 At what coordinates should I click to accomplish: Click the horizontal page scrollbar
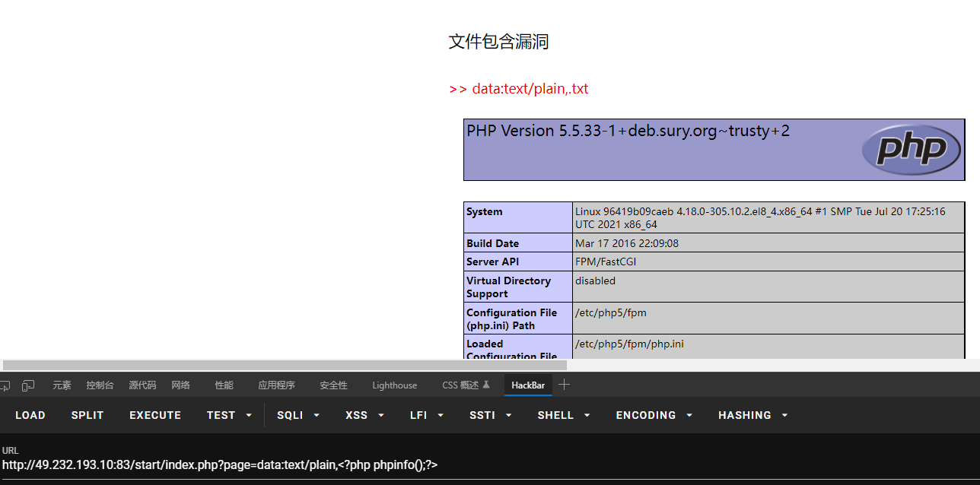tap(285, 365)
